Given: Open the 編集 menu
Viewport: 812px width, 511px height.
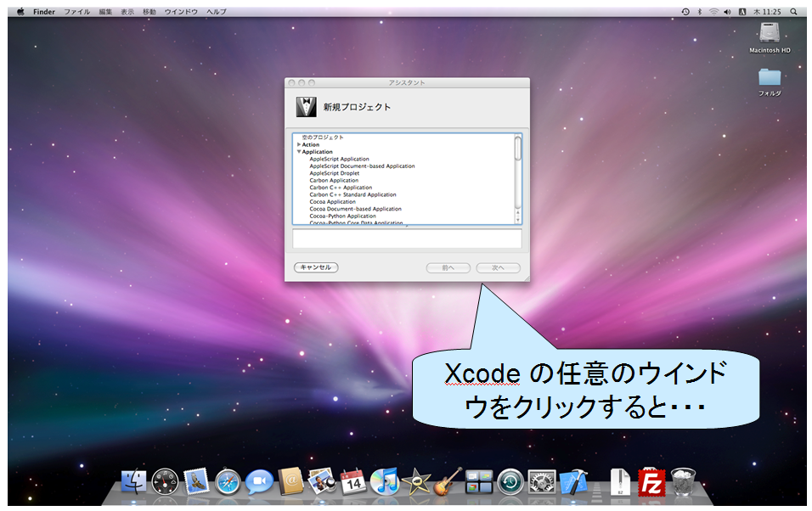Looking at the screenshot, I should (x=105, y=11).
